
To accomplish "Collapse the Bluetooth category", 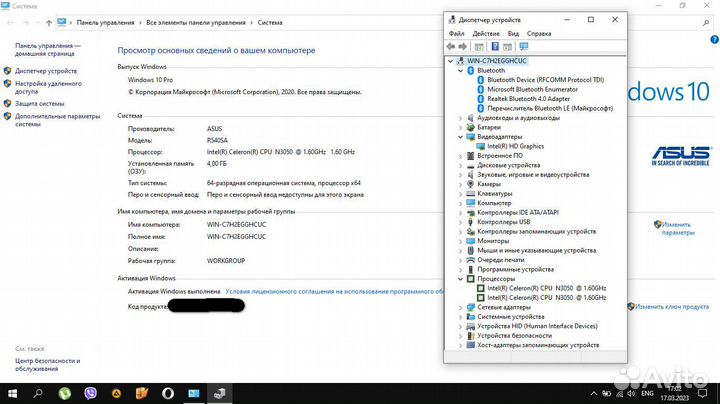I will (460, 71).
